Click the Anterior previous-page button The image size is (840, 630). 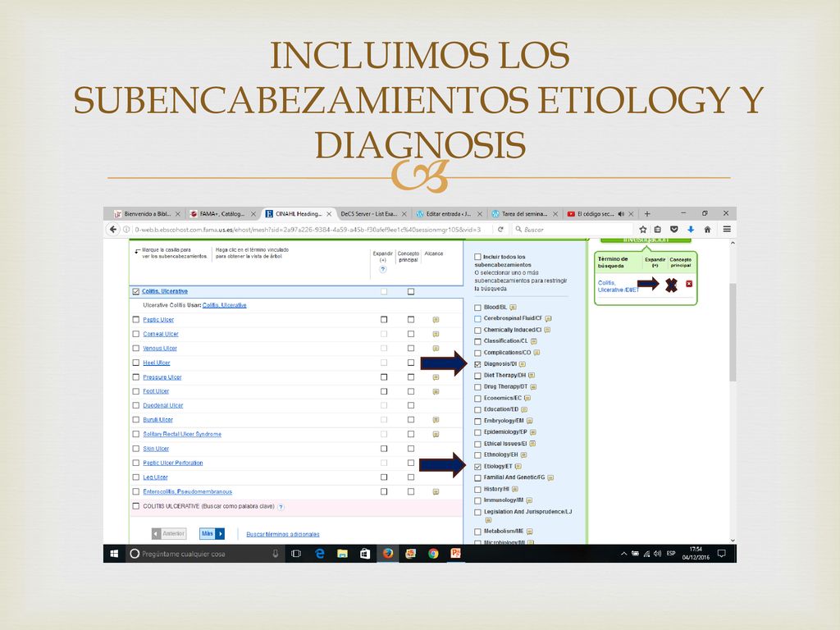169,533
